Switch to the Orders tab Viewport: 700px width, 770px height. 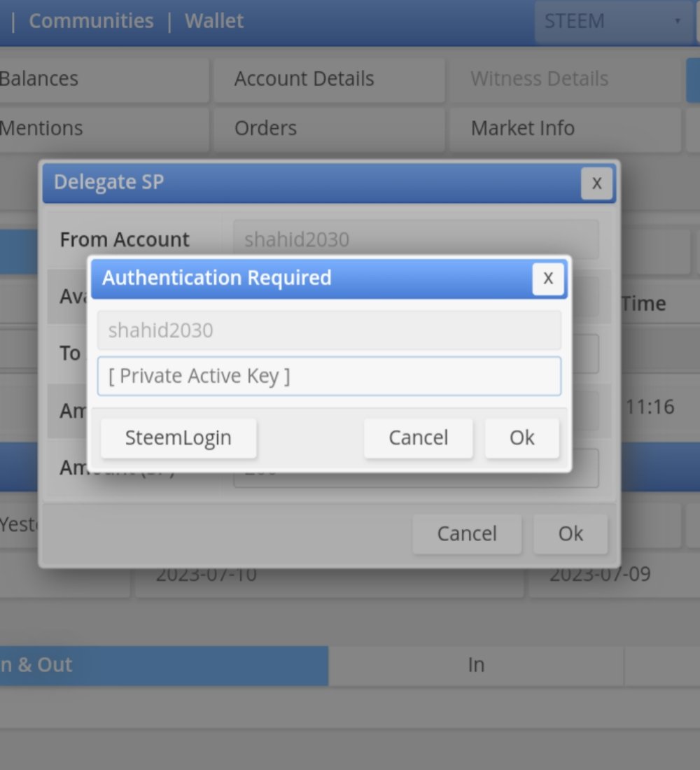coord(329,128)
